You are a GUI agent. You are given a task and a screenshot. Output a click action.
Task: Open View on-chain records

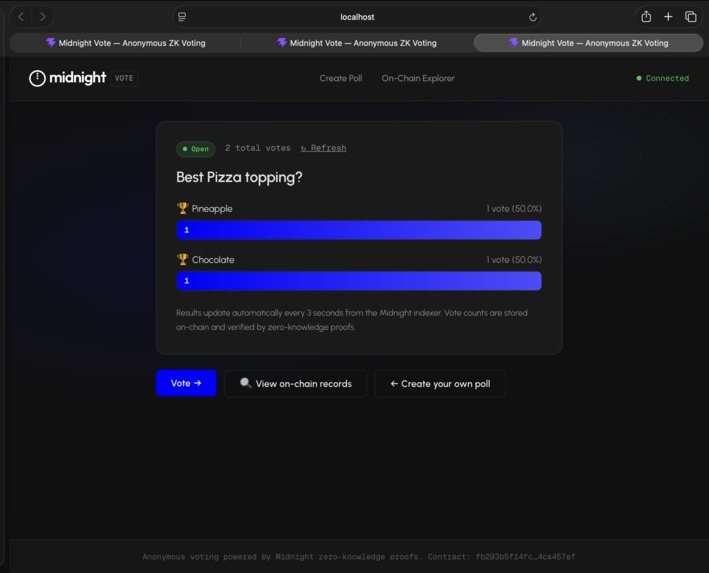click(x=296, y=384)
